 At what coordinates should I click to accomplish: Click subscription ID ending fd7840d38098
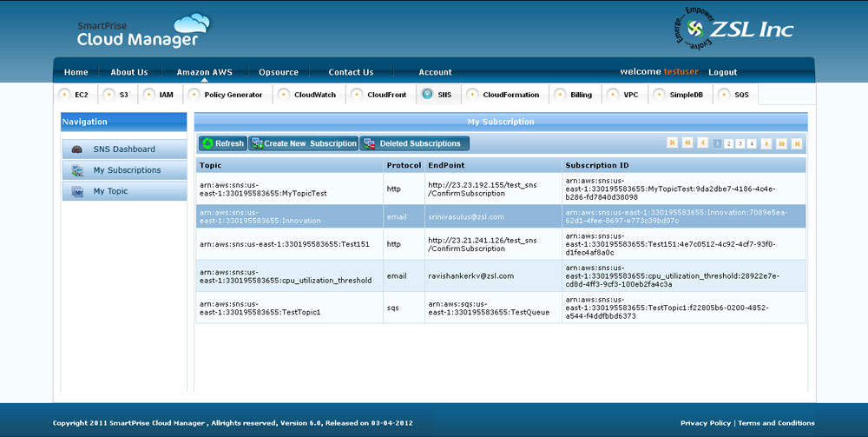point(670,189)
